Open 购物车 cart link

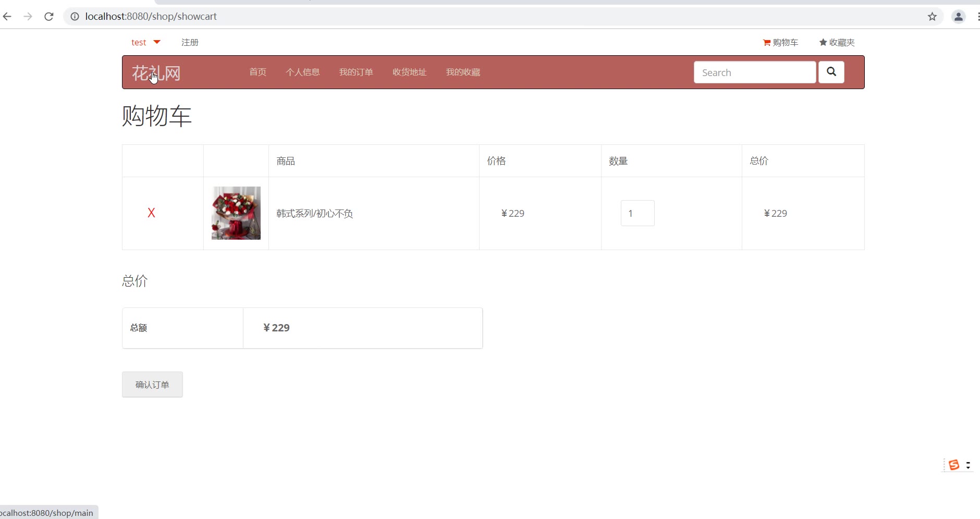click(x=780, y=42)
